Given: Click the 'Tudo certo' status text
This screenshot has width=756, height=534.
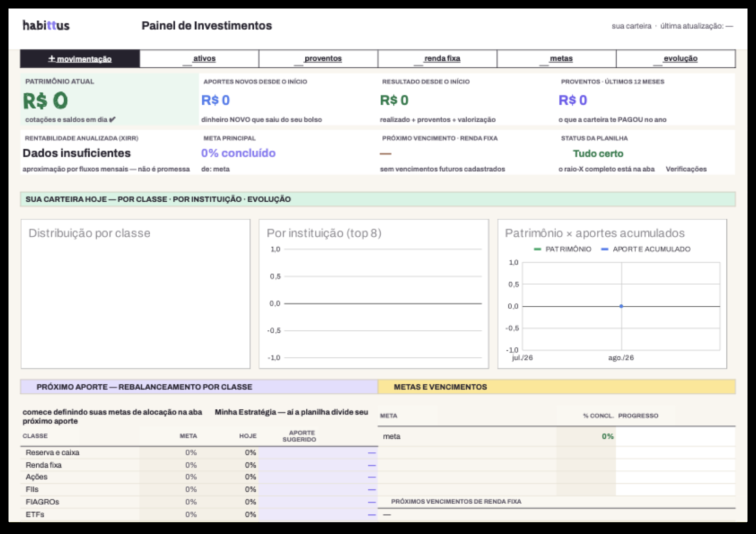Looking at the screenshot, I should click(598, 154).
